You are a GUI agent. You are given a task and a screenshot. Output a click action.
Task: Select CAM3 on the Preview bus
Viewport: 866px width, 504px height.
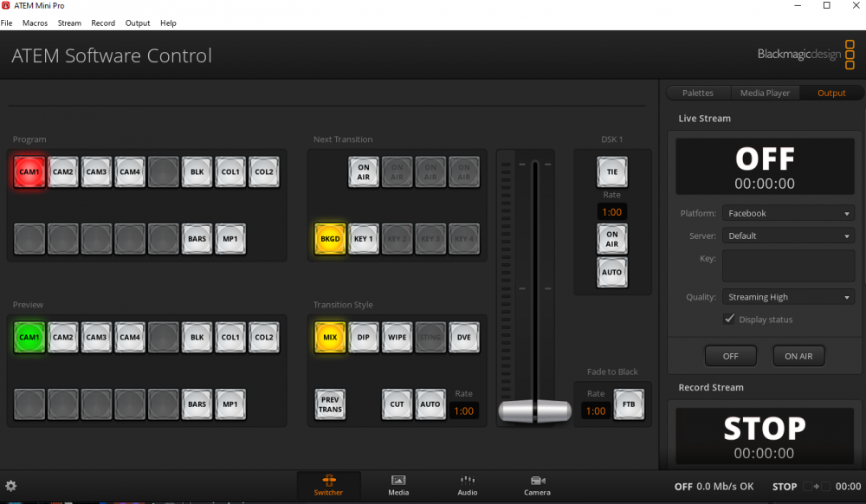96,337
